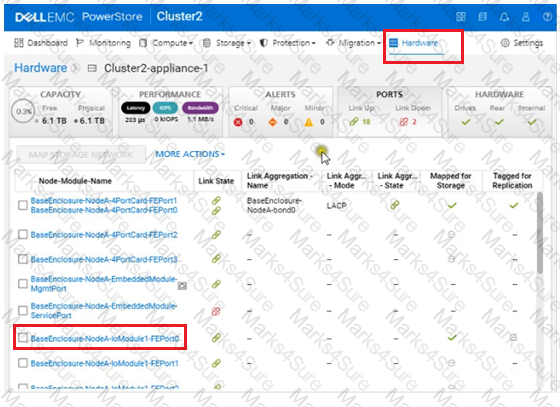The height and width of the screenshot is (407, 560).
Task: Click the ports table vertical scrollbar
Action: (540, 233)
